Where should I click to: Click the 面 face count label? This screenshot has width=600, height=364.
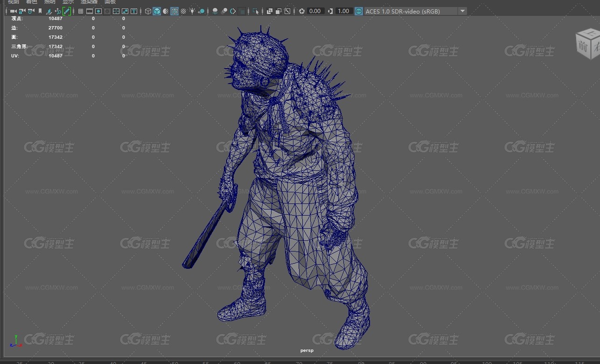click(x=14, y=37)
